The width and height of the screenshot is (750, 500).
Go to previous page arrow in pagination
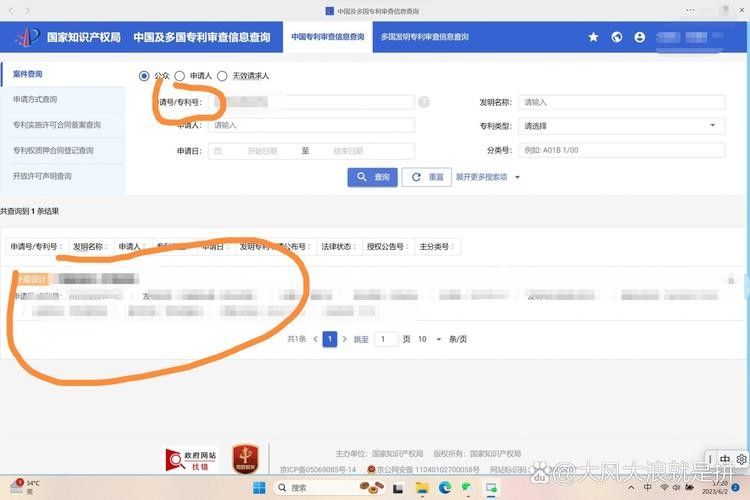[315, 339]
